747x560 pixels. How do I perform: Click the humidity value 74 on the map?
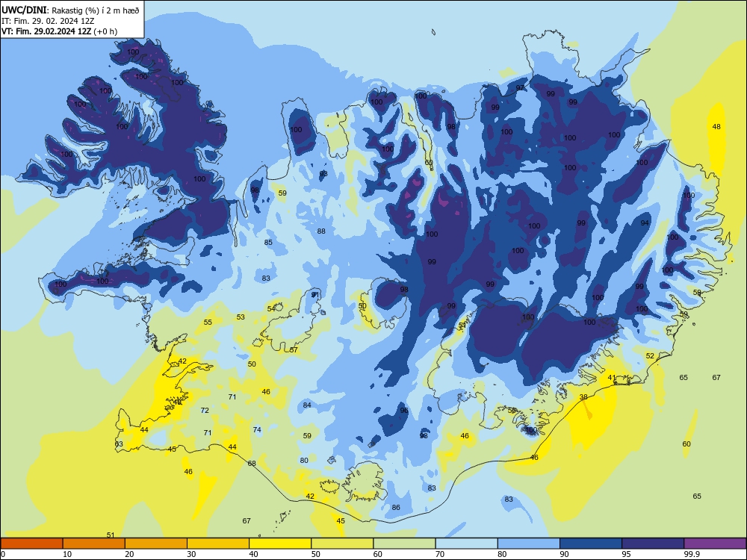click(x=257, y=429)
